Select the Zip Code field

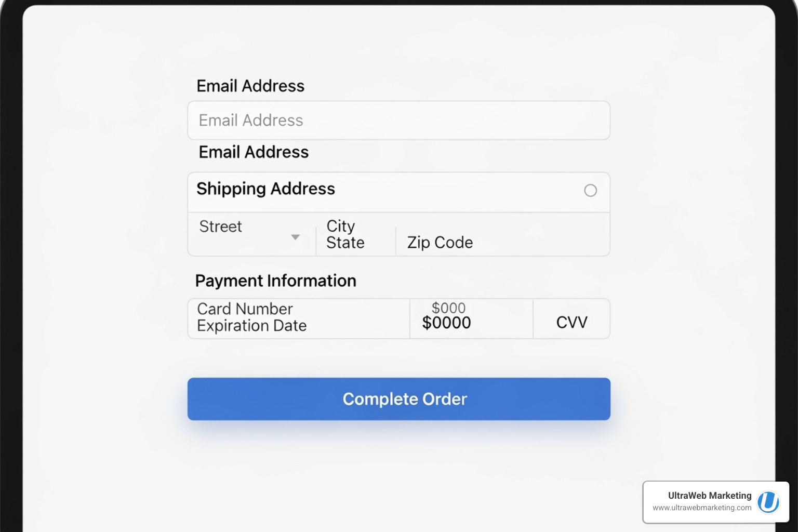pos(439,242)
